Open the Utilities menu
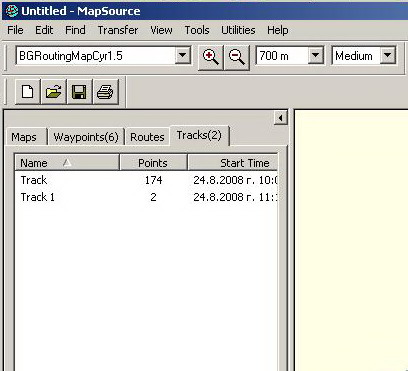 238,30
